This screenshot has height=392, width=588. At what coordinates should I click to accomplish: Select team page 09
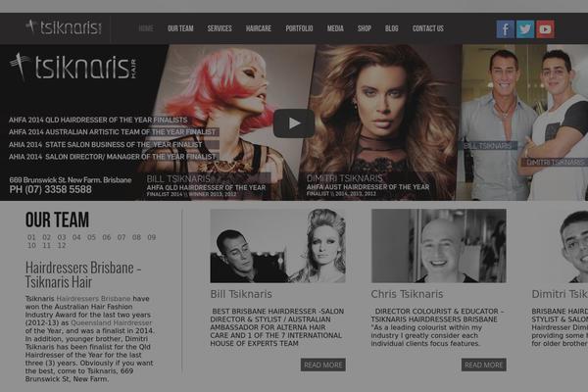tap(152, 237)
